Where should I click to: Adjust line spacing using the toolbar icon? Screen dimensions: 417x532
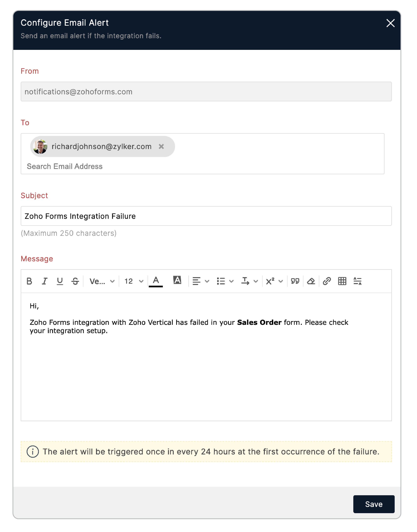click(358, 281)
